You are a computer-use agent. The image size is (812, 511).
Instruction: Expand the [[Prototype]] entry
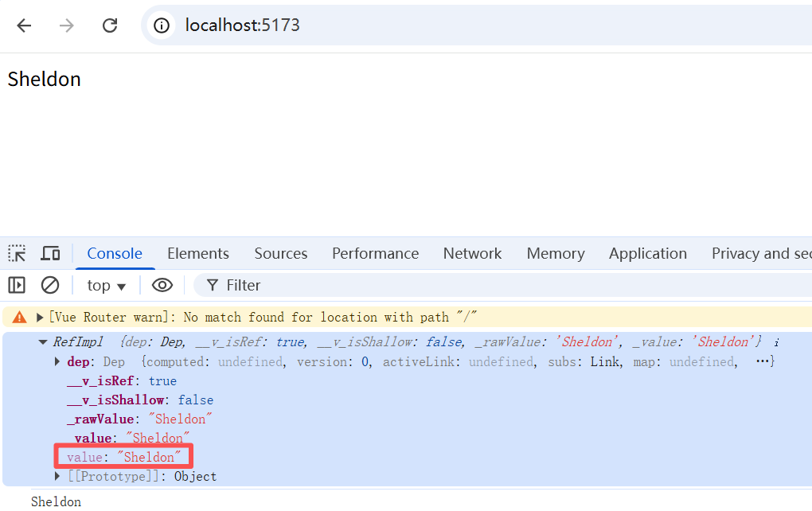(x=57, y=476)
